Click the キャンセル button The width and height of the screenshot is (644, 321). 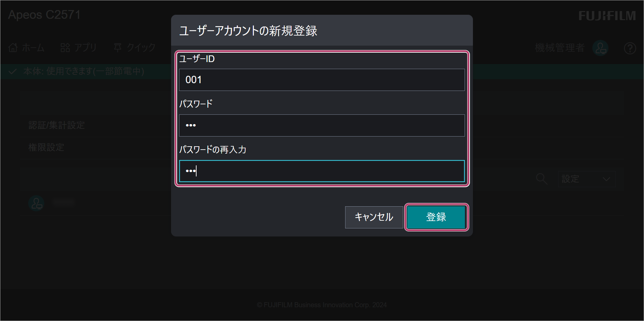coord(374,217)
